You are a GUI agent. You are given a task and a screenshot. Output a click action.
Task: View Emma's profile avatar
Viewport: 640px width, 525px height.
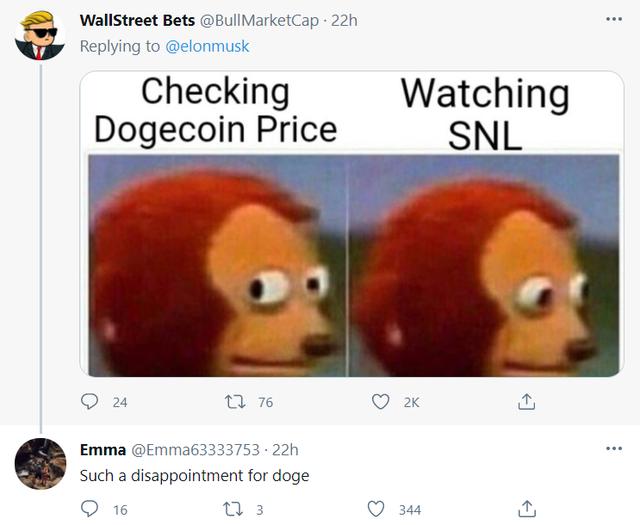(x=40, y=464)
